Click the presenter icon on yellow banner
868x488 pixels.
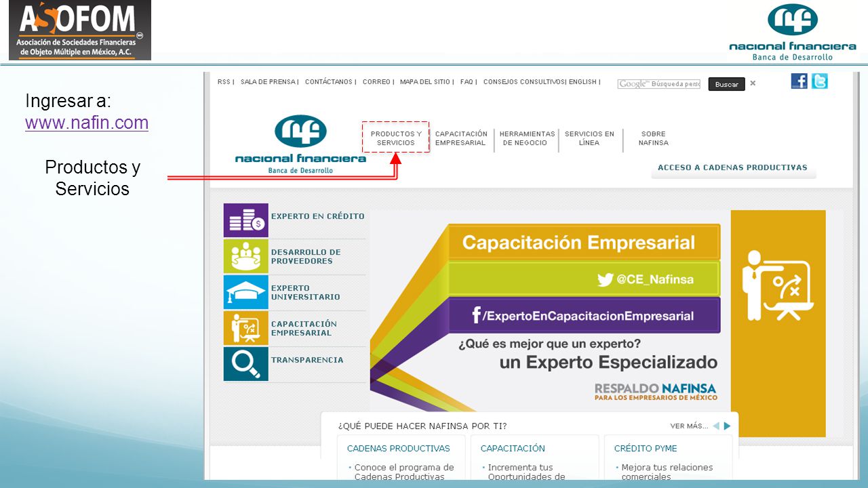tap(778, 285)
